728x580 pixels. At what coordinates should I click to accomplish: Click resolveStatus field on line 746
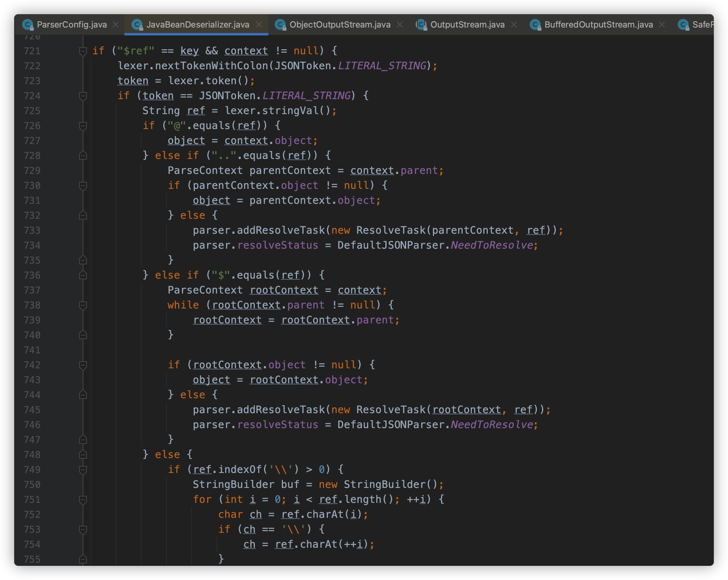click(278, 425)
